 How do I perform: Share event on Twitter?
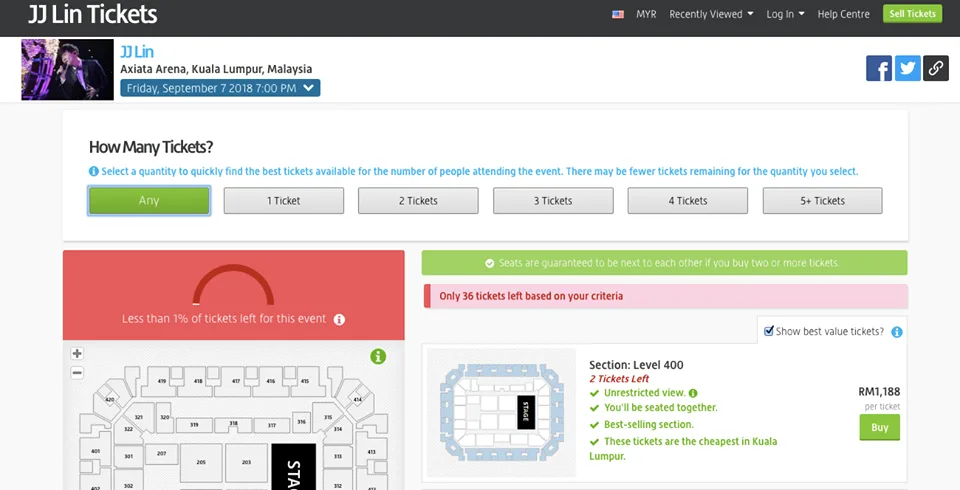click(x=907, y=68)
